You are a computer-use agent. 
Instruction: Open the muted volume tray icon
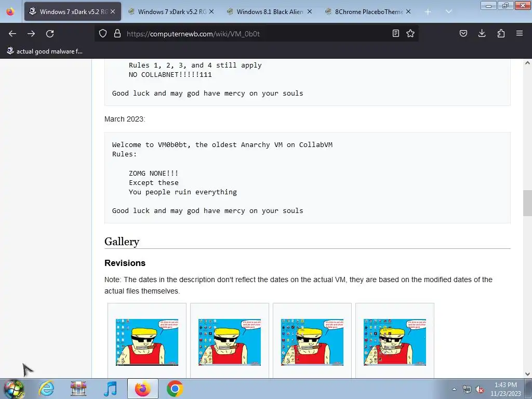[x=480, y=389]
